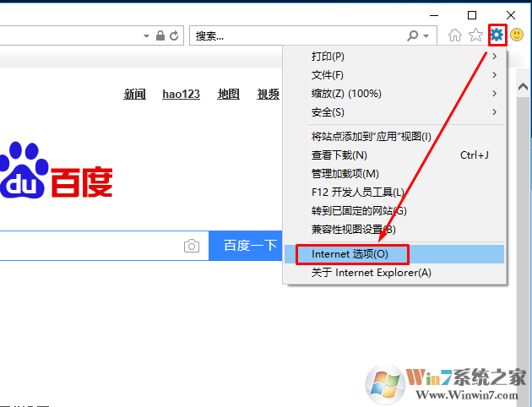Open Baidu camera image search
Viewport: 532px width, 407px height.
192,246
